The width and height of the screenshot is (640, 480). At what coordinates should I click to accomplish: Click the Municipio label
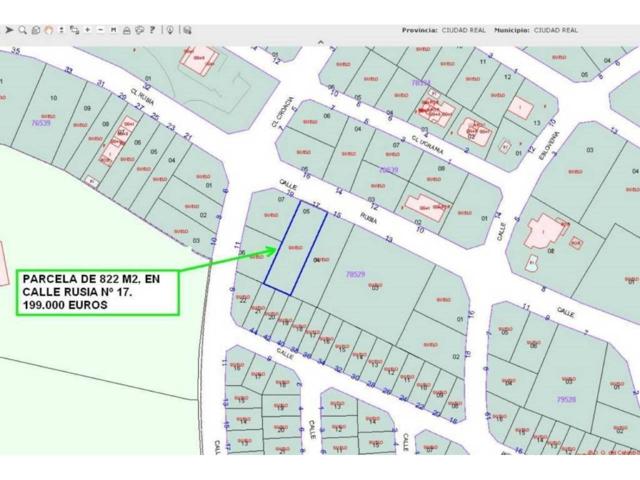512,30
